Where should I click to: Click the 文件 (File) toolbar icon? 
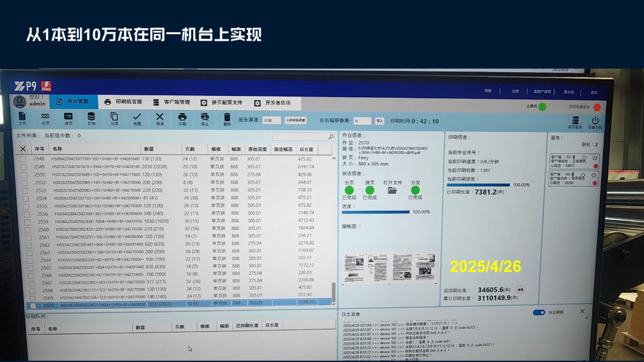tap(22, 119)
